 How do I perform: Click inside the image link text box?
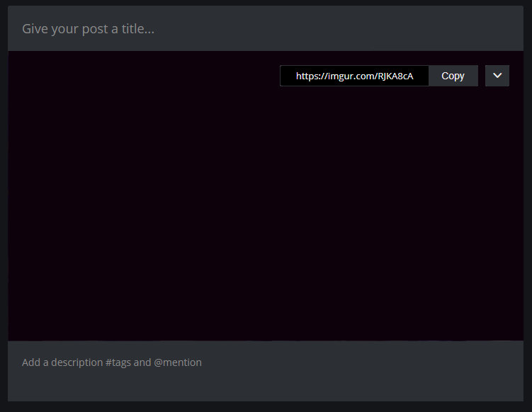coord(354,76)
